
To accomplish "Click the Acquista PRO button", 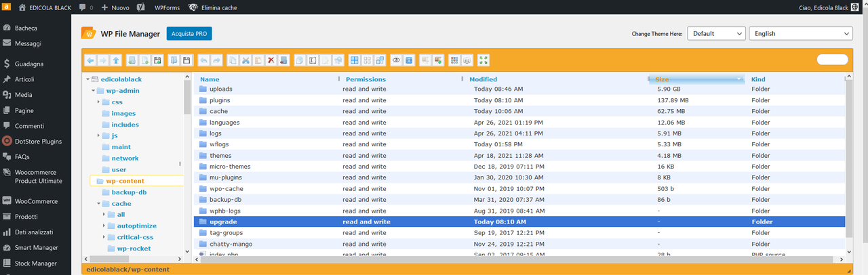I will 189,33.
